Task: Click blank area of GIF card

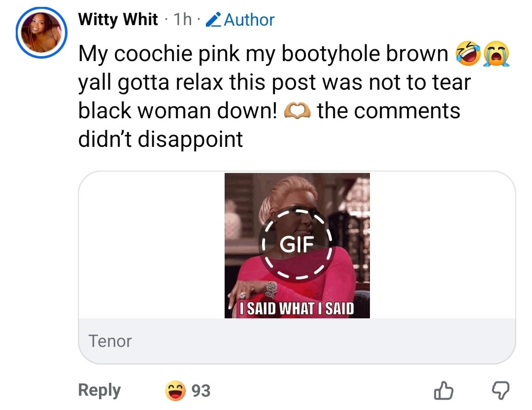Action: coord(151,244)
